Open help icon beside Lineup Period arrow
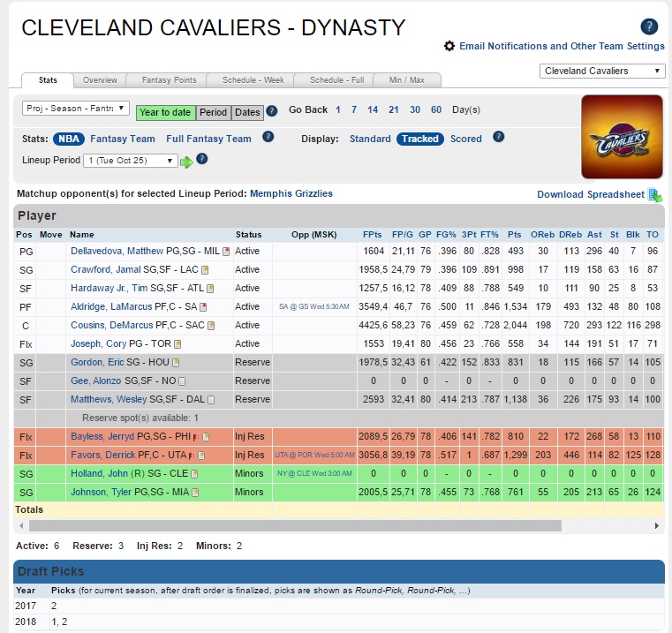This screenshot has width=672, height=633. pos(202,159)
